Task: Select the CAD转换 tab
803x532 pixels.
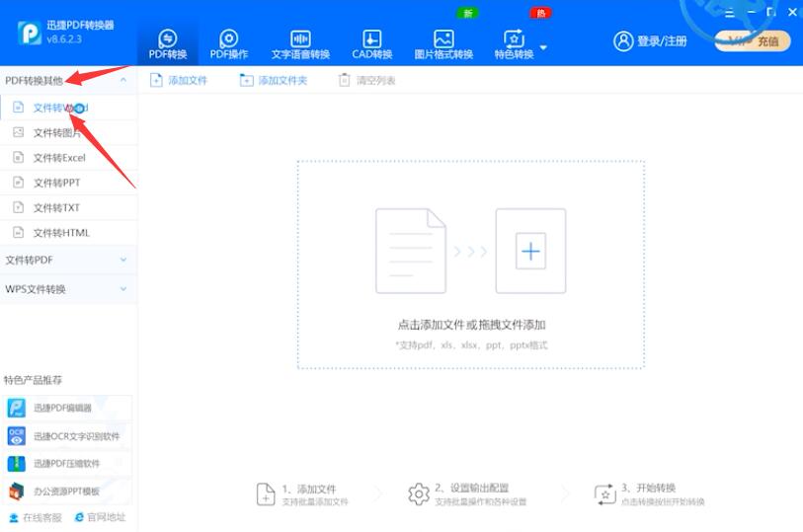Action: 371,44
